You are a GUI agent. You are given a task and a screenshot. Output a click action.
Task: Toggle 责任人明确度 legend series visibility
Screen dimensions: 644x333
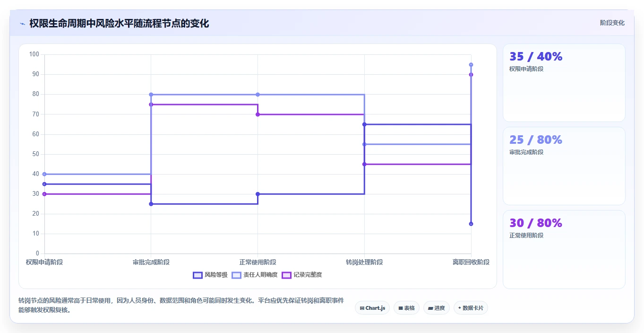[x=254, y=275]
